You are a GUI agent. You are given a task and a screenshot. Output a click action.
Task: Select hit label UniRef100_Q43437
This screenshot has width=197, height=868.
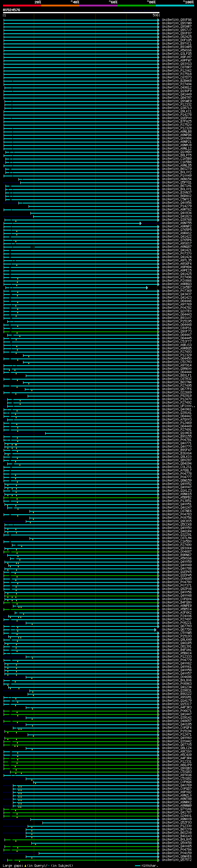click(x=177, y=294)
